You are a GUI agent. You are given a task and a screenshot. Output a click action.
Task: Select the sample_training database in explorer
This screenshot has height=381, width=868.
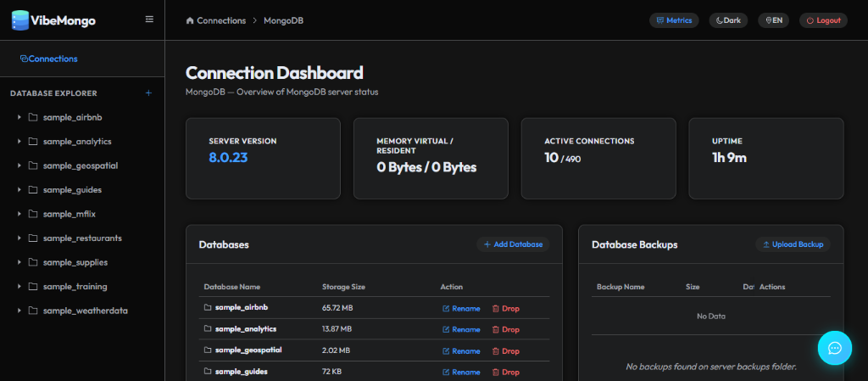(x=75, y=286)
